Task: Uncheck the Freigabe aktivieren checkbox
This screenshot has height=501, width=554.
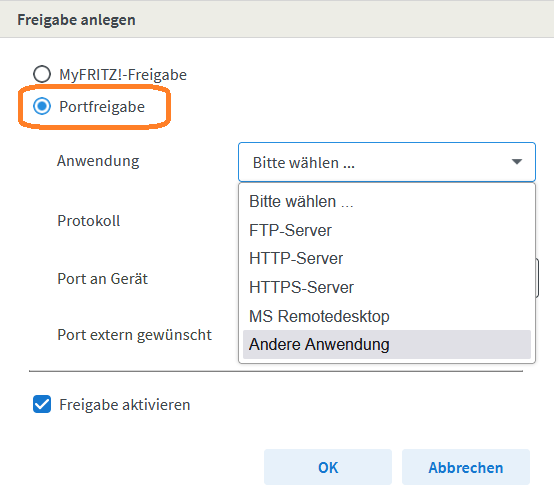Action: click(x=42, y=404)
